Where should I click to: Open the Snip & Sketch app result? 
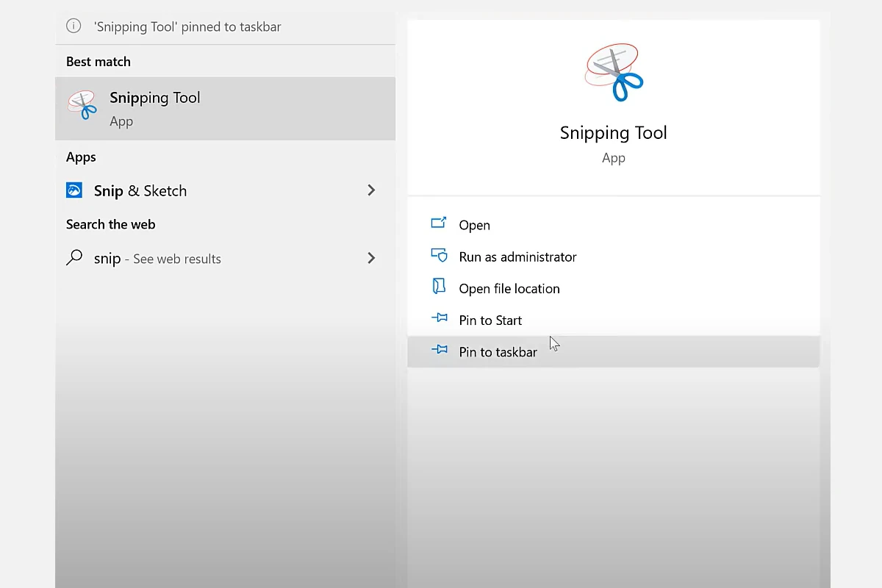(225, 190)
